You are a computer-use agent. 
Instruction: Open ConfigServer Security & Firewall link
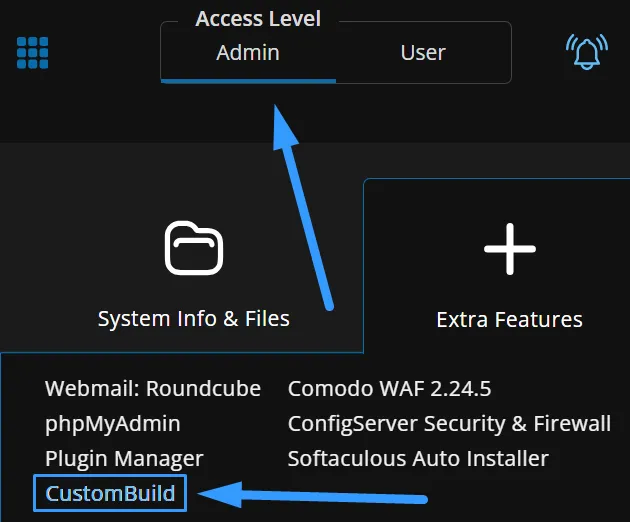(x=449, y=424)
